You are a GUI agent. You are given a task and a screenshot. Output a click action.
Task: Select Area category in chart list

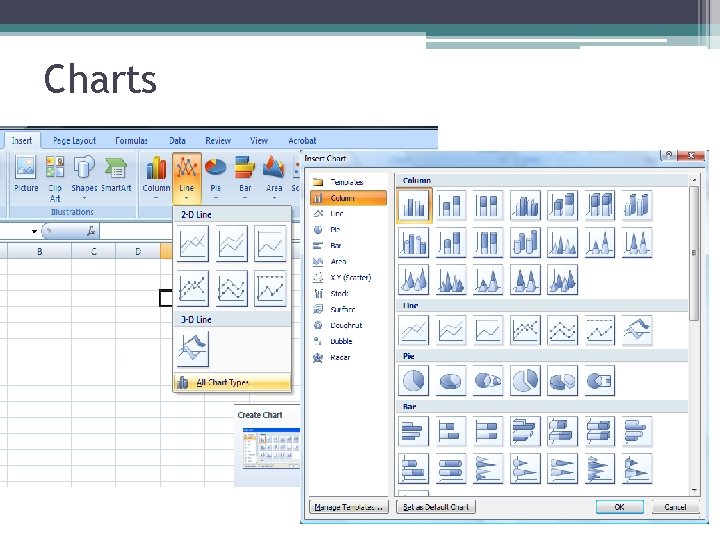tap(348, 261)
